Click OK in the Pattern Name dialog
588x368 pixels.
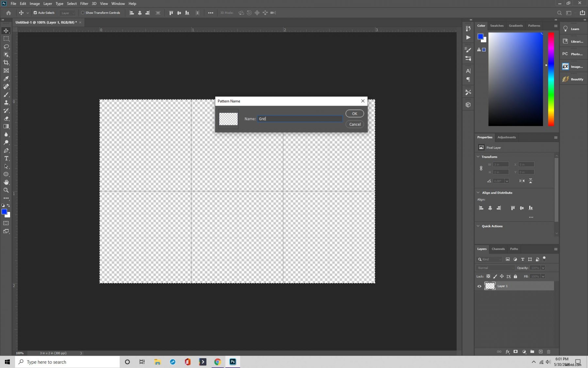[x=354, y=114]
